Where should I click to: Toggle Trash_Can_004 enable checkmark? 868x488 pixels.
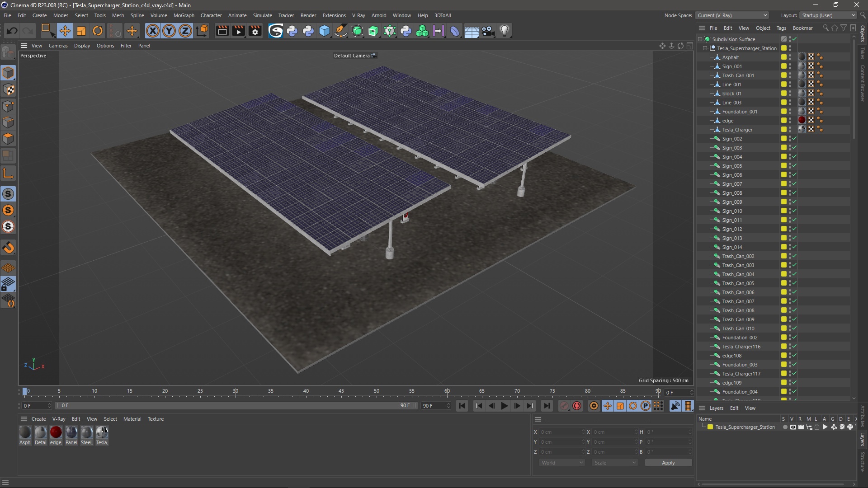[x=795, y=274]
